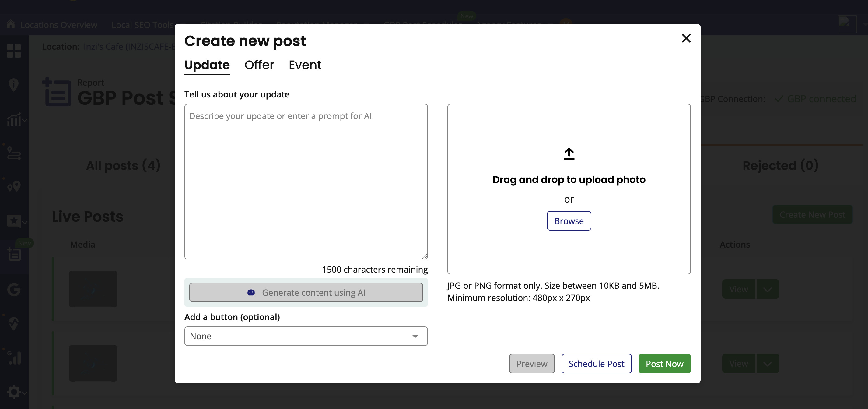Image resolution: width=868 pixels, height=409 pixels.
Task: Click the '1500 characters remaining' counter
Action: click(375, 270)
